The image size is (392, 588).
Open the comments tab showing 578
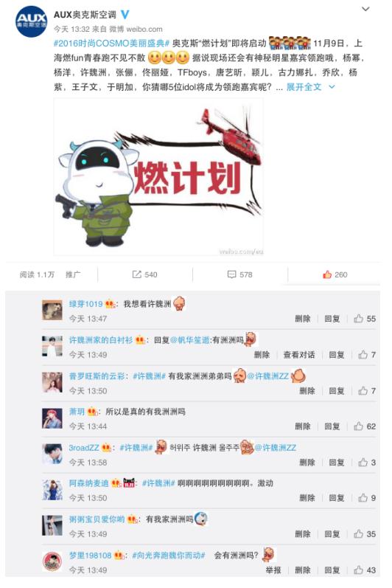tap(240, 274)
